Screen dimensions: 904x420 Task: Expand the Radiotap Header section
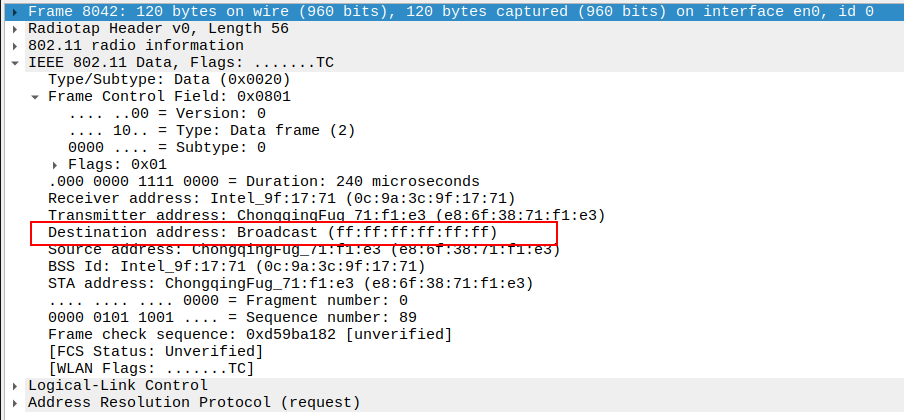tap(16, 28)
